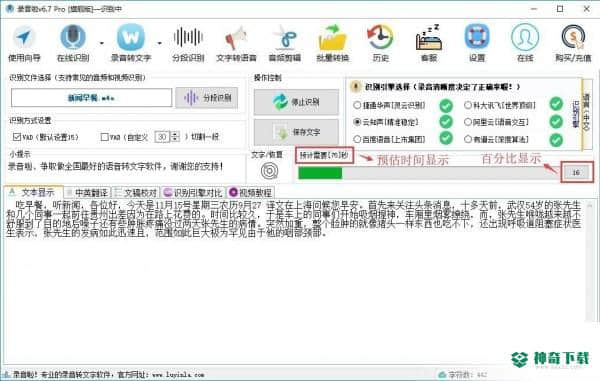Click green check beside 阿里云
Viewport: 600px width, 381px height.
pos(556,122)
